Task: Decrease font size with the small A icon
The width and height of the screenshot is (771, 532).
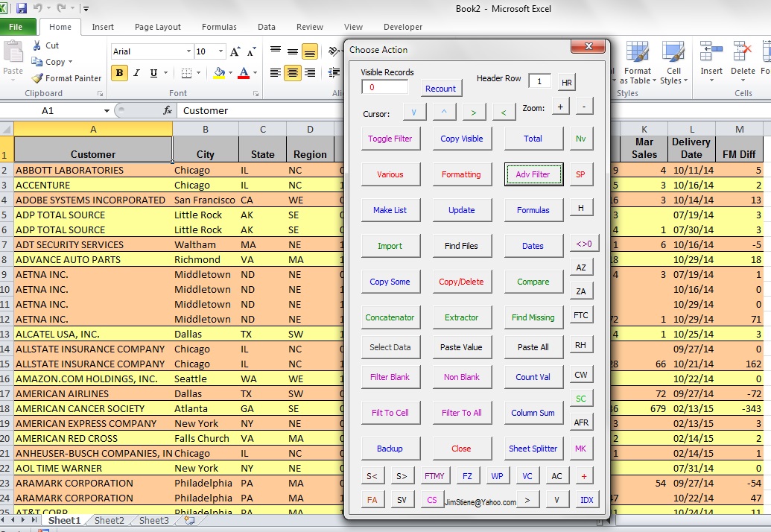Action: point(252,51)
